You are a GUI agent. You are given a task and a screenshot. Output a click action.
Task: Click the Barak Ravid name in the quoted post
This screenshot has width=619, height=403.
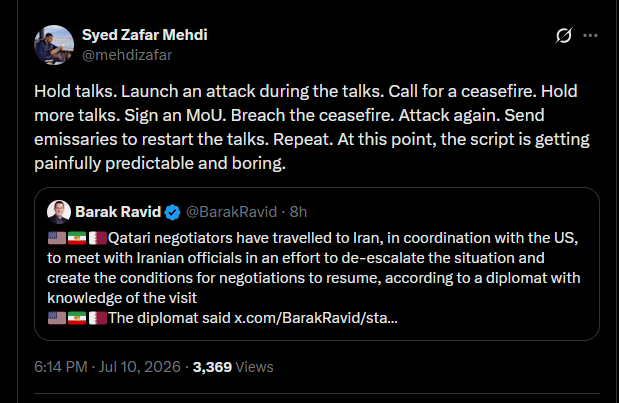[118, 212]
